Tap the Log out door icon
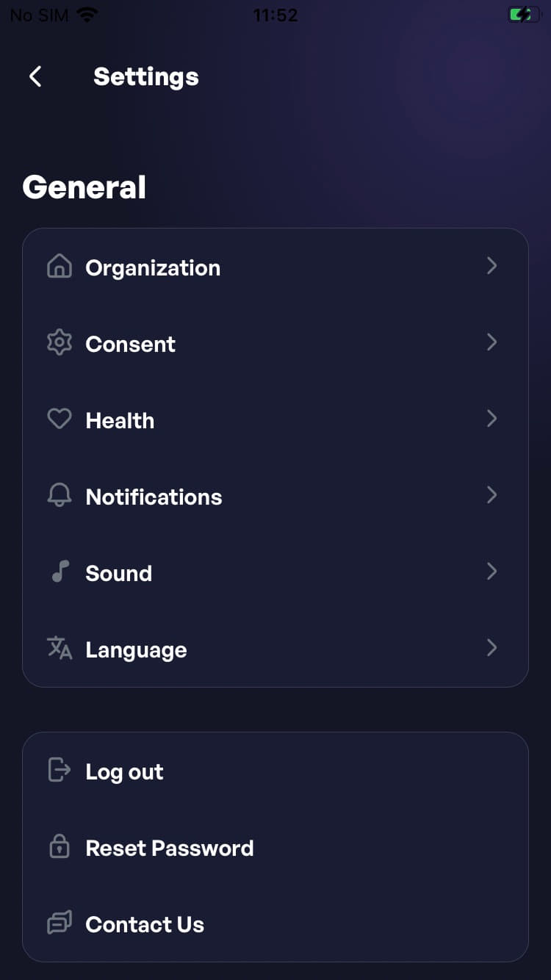 click(60, 770)
